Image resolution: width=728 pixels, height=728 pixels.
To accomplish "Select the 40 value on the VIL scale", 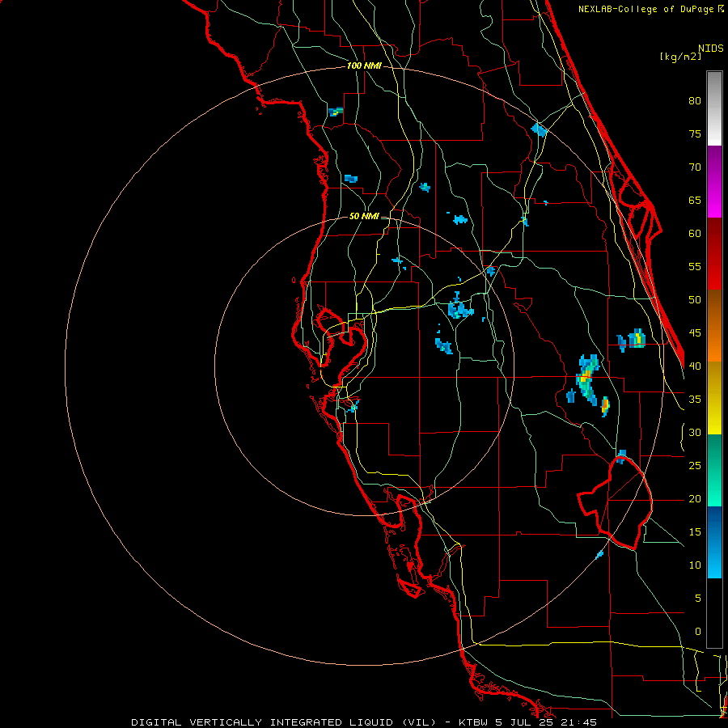I will pos(695,366).
